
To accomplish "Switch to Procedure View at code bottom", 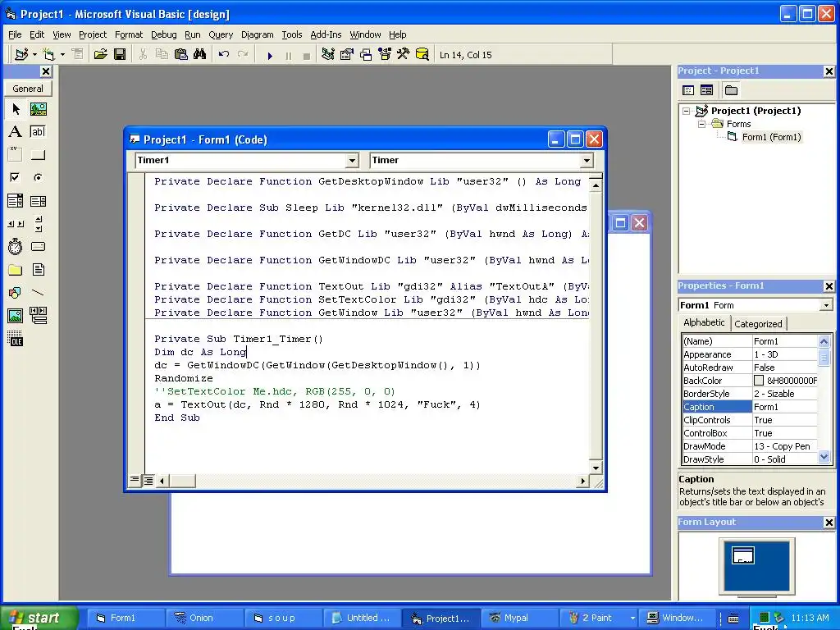I will [135, 481].
